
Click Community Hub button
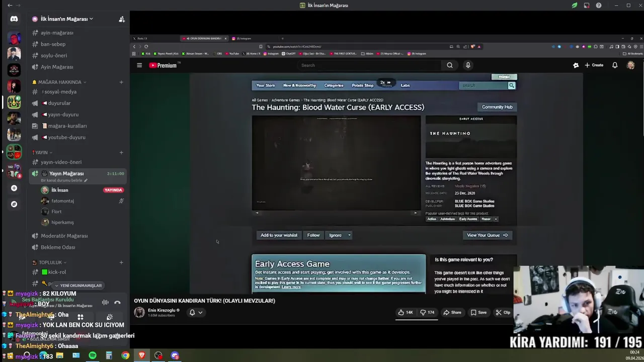(x=497, y=107)
